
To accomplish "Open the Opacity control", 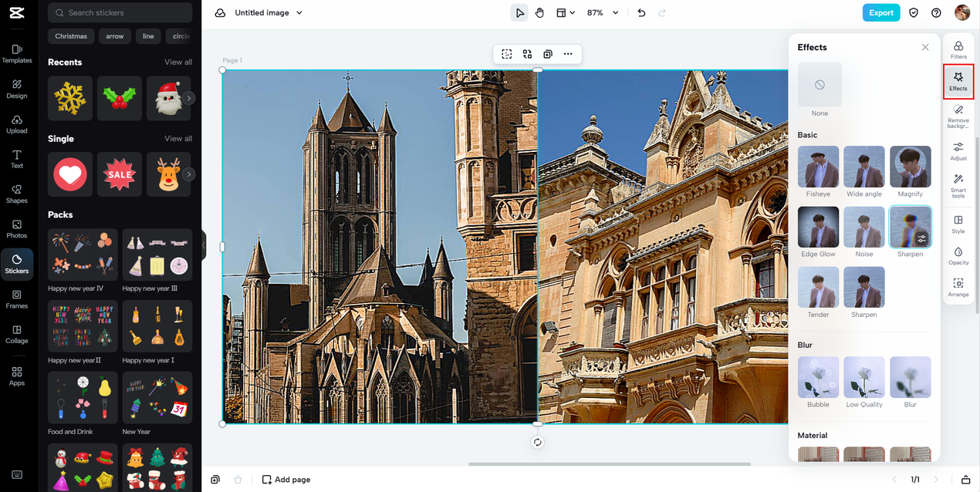I will (x=958, y=255).
